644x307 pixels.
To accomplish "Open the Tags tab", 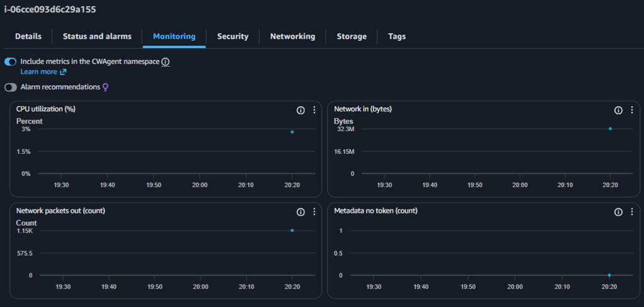I will (x=397, y=36).
